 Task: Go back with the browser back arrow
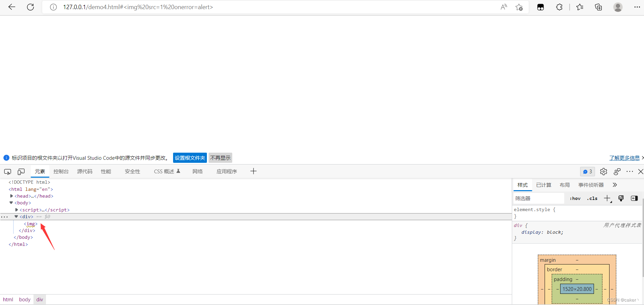coord(12,7)
